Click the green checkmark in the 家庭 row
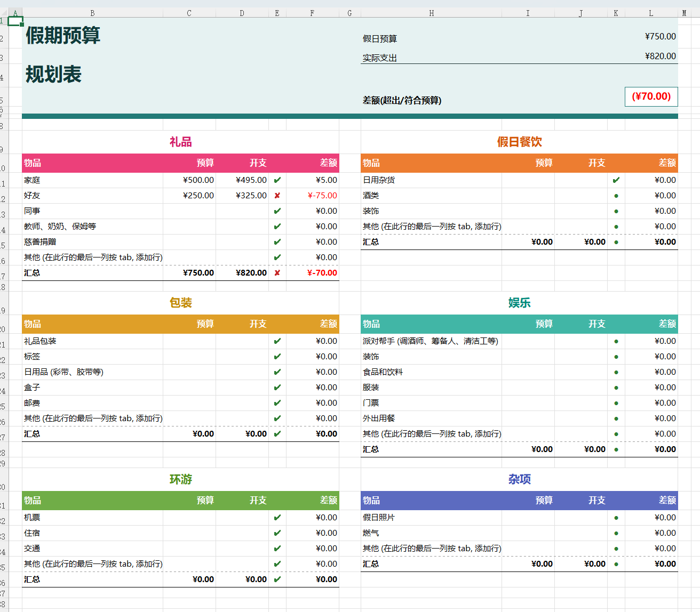 pyautogui.click(x=277, y=180)
